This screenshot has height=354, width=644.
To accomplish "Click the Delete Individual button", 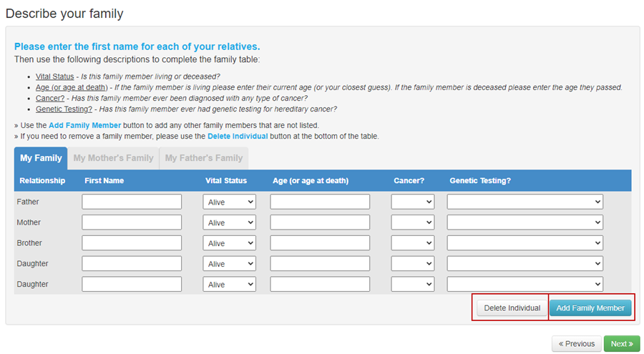I will (512, 308).
